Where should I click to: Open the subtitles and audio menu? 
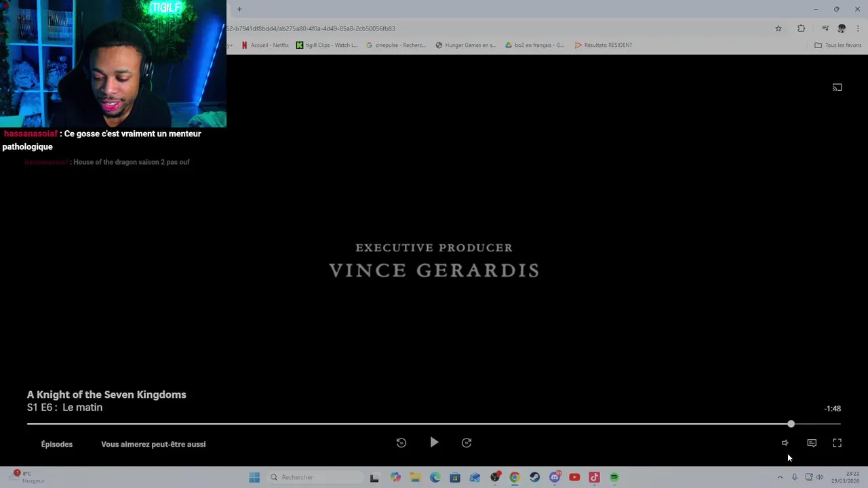pyautogui.click(x=812, y=443)
